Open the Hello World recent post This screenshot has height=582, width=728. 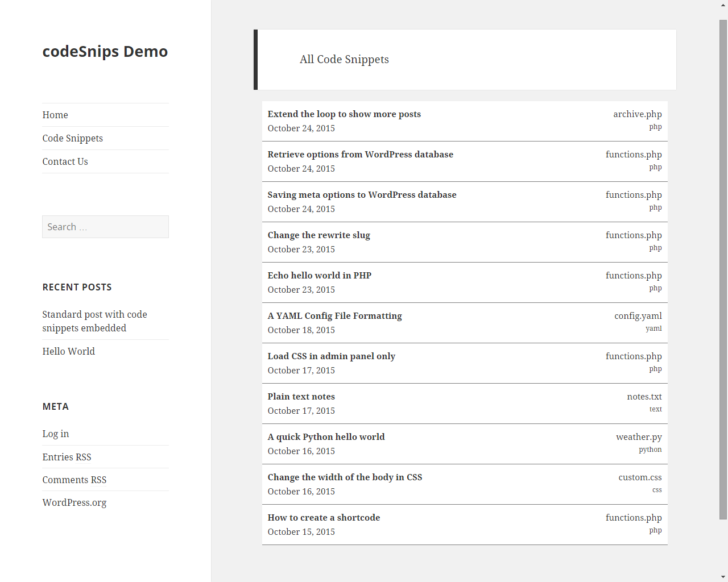click(x=69, y=351)
